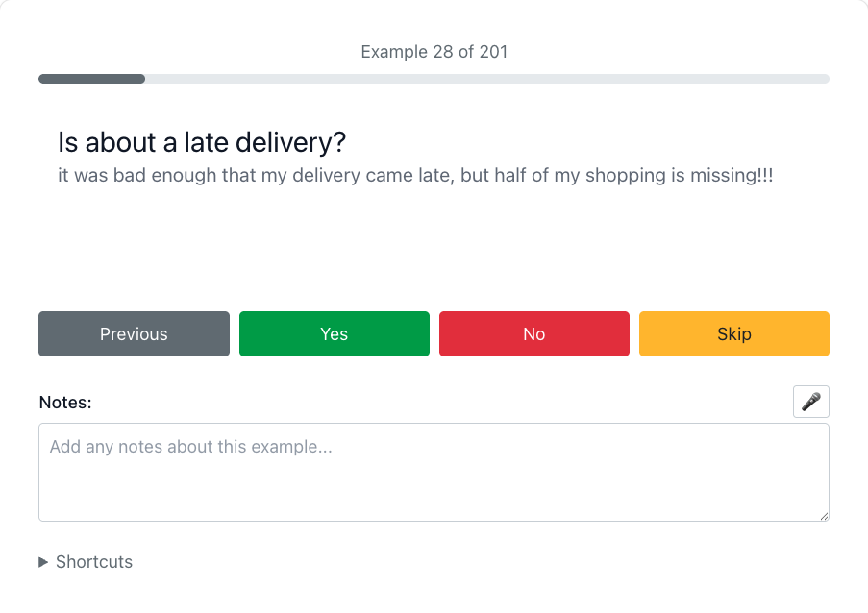The image size is (868, 613).
Task: Click the 'Notes:' field label
Action: [65, 403]
